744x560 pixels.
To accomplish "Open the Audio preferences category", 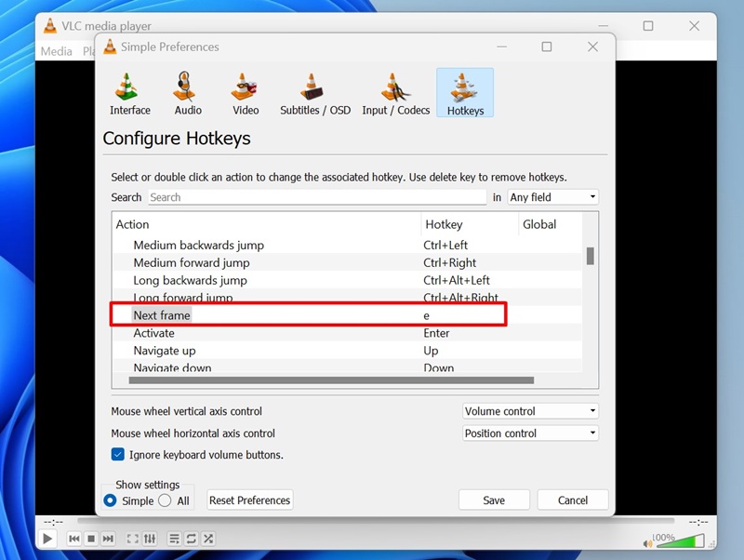I will click(x=188, y=94).
